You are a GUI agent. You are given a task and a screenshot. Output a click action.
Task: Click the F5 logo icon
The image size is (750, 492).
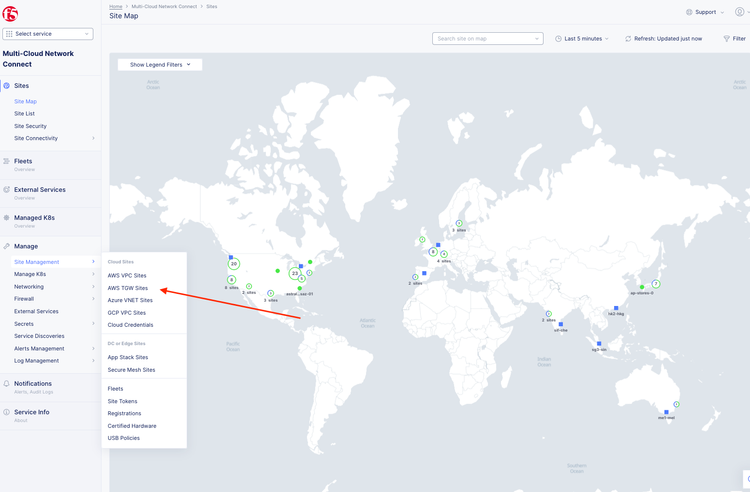(10, 14)
